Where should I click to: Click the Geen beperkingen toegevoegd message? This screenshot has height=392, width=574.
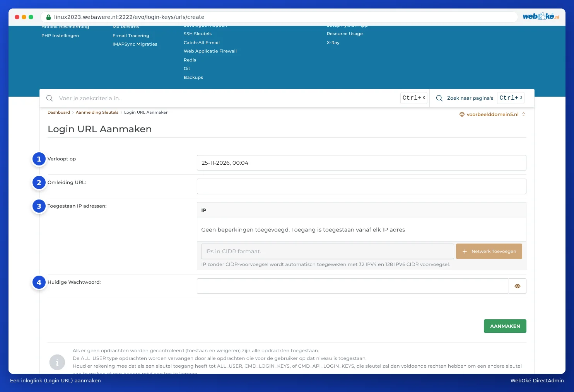tap(303, 230)
